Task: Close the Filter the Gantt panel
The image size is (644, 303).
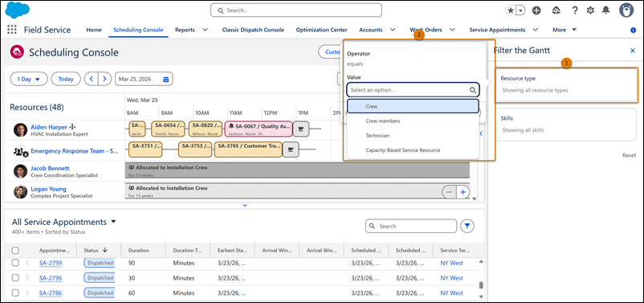Action: (x=633, y=51)
